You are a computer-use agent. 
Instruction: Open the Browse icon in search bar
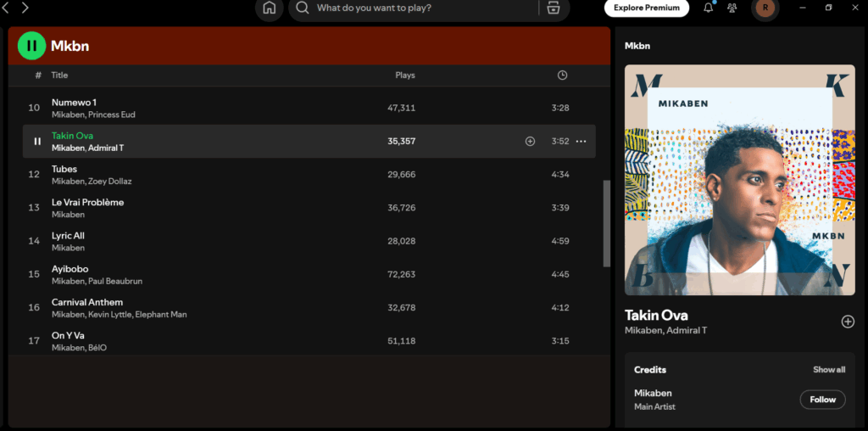click(553, 8)
